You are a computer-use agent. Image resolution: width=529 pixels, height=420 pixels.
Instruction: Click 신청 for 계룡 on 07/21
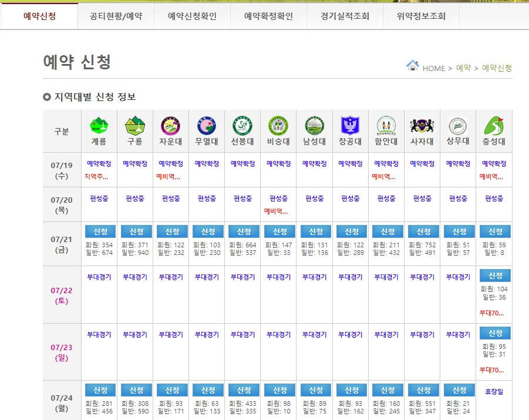[99, 231]
